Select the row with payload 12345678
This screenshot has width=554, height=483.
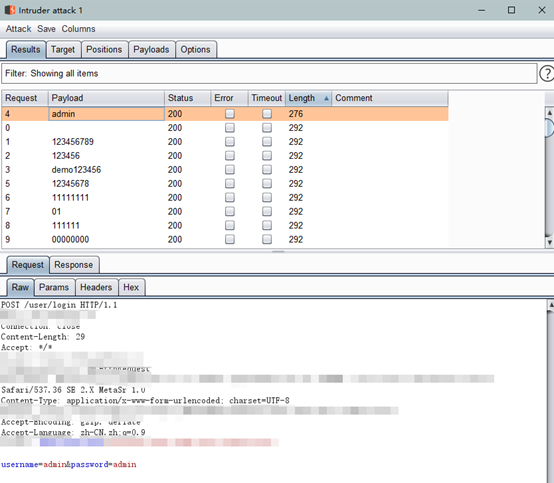point(225,184)
